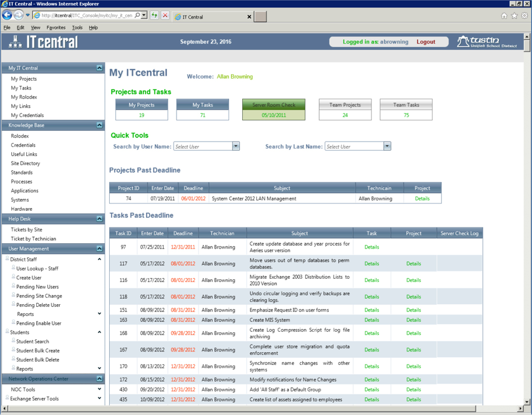
Task: Open the View menu
Action: [35, 27]
